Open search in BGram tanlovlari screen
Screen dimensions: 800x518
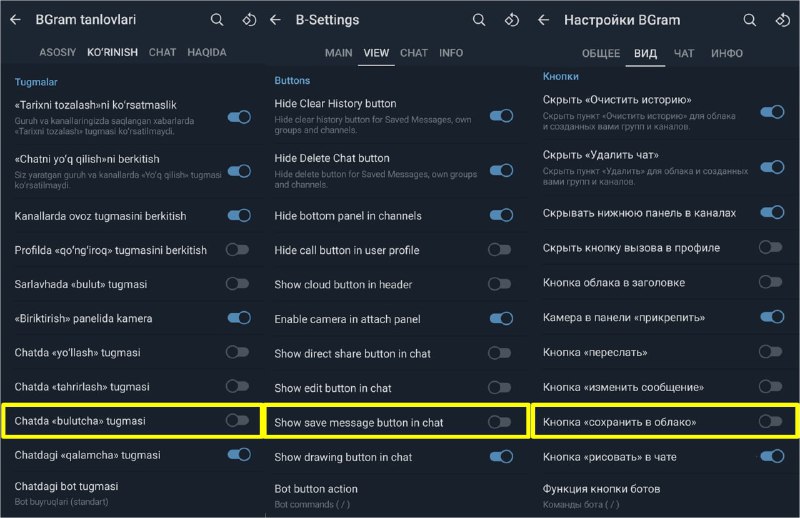[x=217, y=20]
